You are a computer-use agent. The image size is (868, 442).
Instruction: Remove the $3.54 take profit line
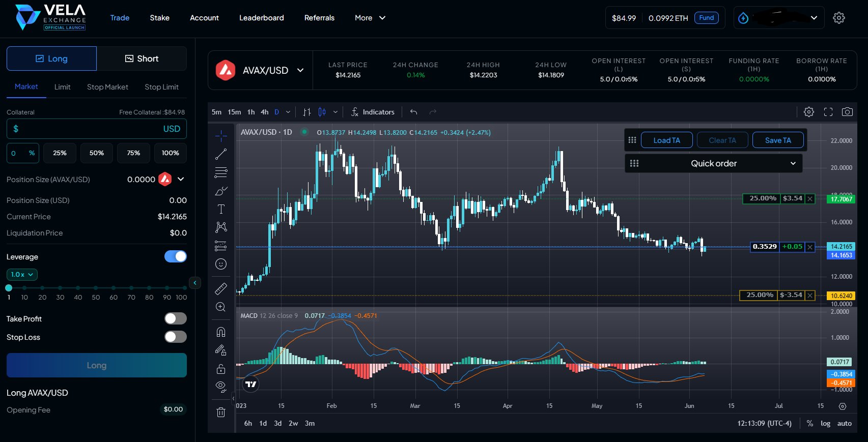tap(810, 199)
